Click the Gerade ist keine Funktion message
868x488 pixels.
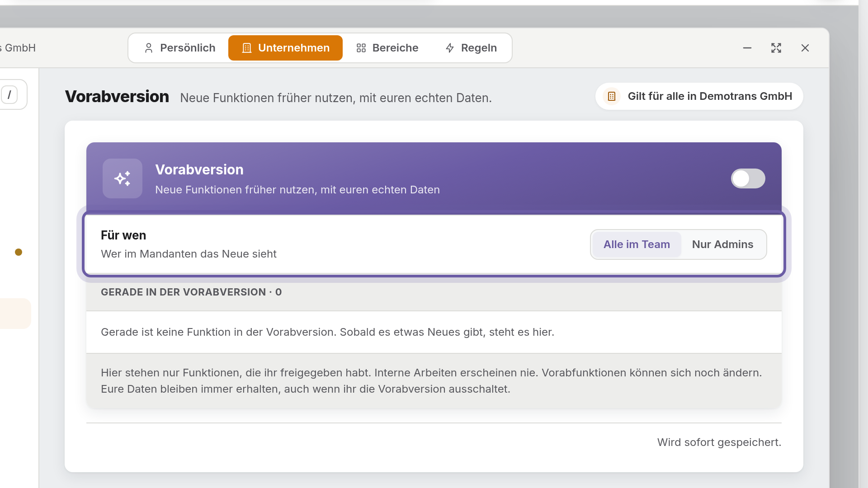(327, 332)
